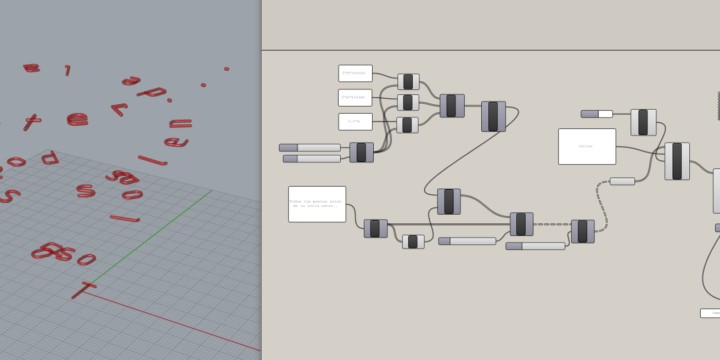Click the short number slider in the upper right
The height and width of the screenshot is (360, 720).
596,114
